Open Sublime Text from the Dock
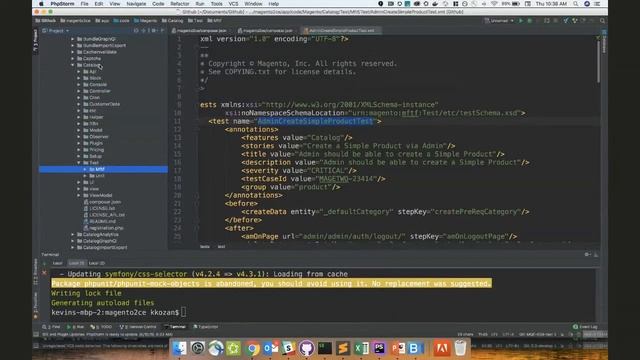Image resolution: width=640 pixels, height=360 pixels. (343, 348)
